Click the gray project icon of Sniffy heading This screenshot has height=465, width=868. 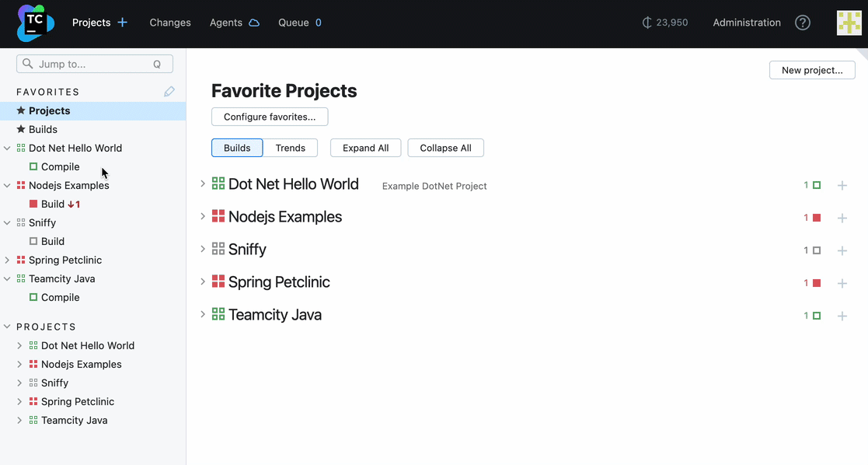coord(218,249)
